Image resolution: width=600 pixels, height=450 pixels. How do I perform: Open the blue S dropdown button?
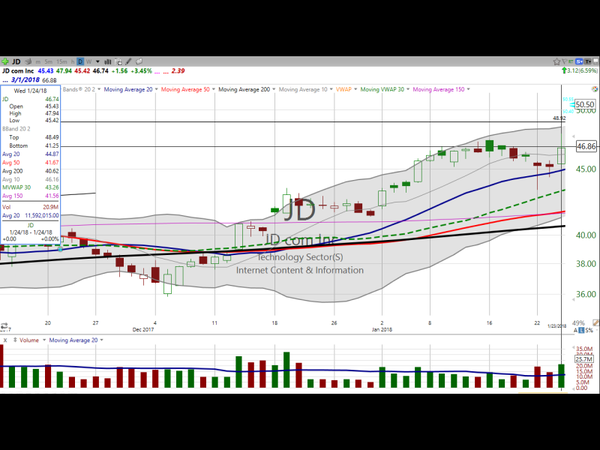tap(579, 62)
